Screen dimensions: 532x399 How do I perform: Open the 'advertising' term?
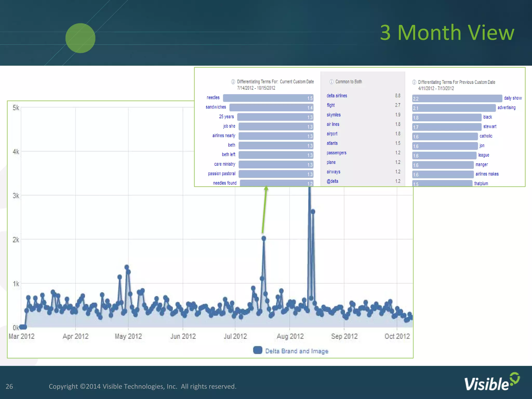tap(507, 108)
